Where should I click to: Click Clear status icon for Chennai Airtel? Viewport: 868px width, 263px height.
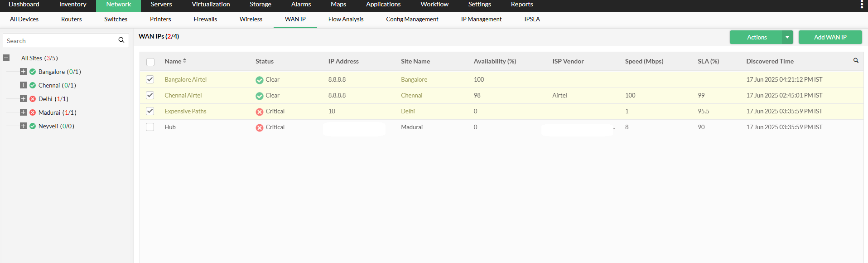(259, 96)
